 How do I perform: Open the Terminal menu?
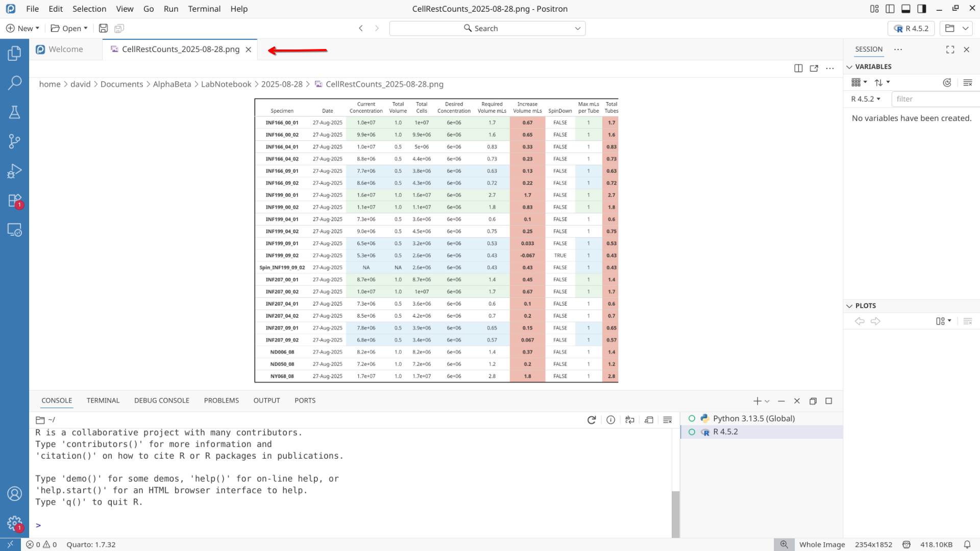pos(204,9)
